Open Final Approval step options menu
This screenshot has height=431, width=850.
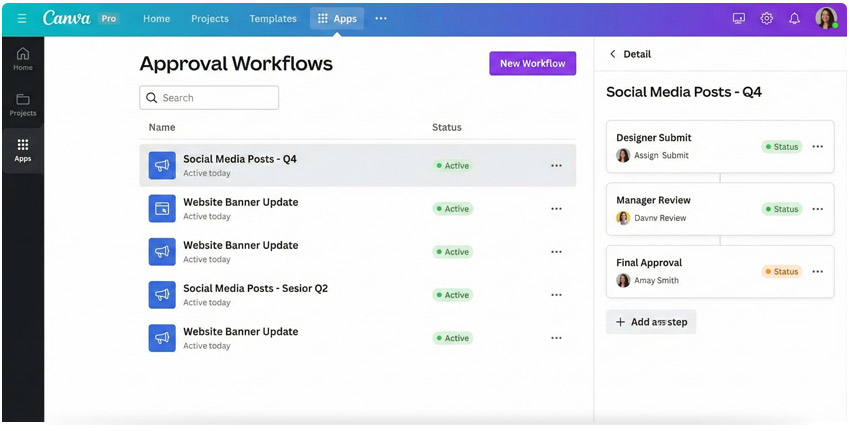point(817,272)
